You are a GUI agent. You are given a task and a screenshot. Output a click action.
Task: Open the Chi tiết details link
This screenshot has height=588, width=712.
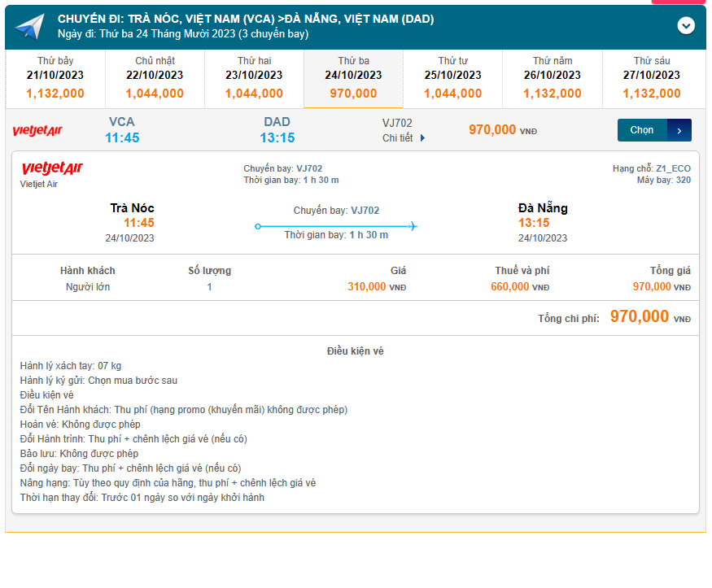398,138
